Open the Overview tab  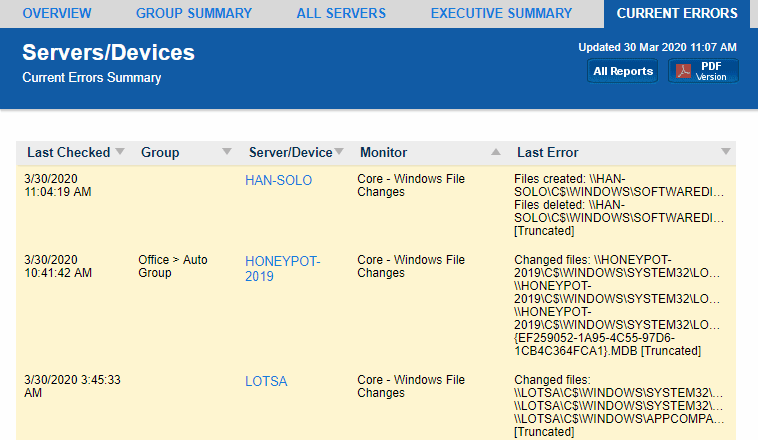[x=56, y=13]
